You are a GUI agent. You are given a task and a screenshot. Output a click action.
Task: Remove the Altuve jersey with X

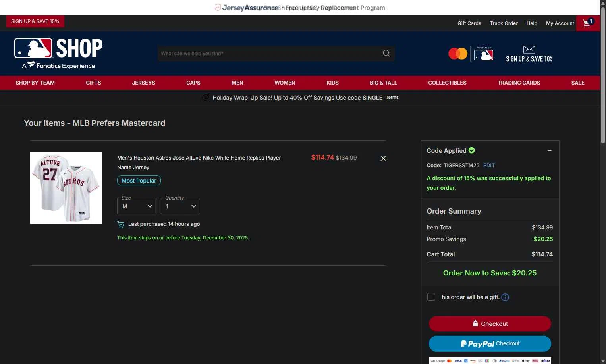(383, 158)
